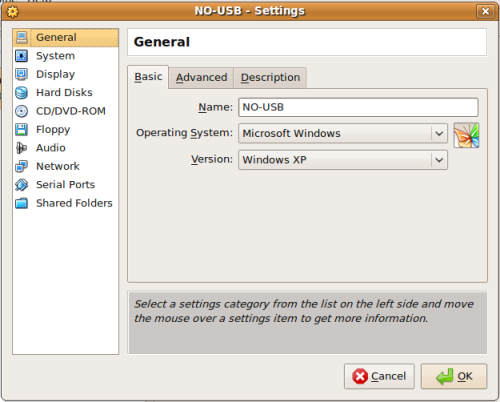Click the "Name:" field label
The height and width of the screenshot is (402, 500).
click(x=215, y=107)
